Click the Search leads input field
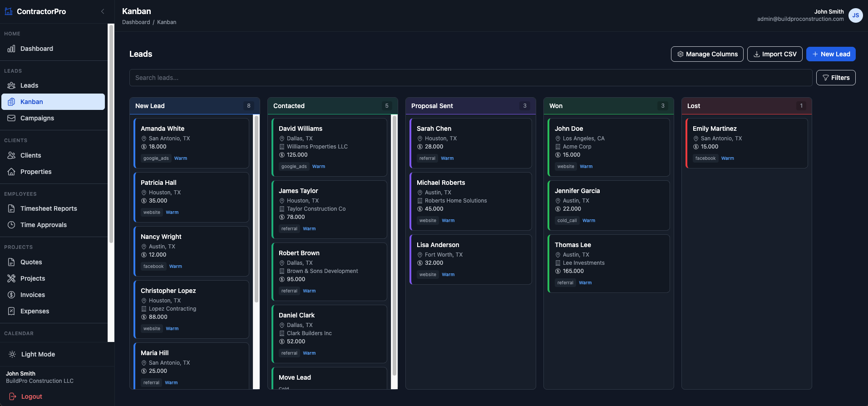 pyautogui.click(x=470, y=78)
